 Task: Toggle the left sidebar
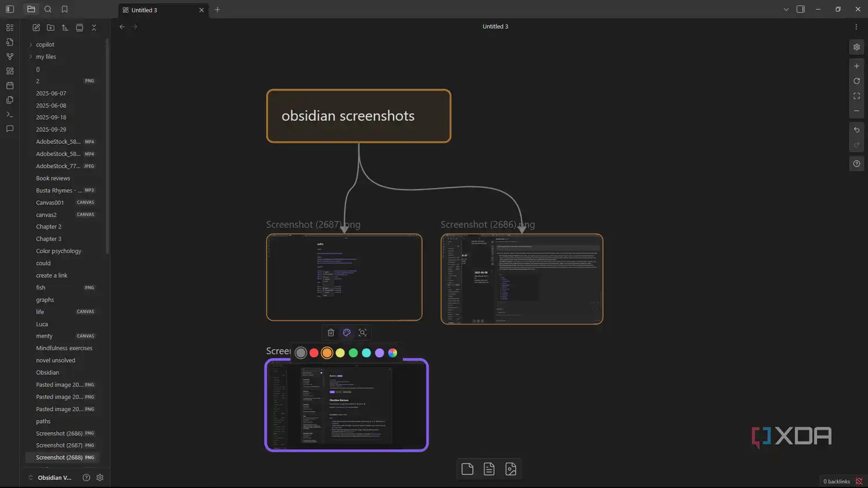(10, 9)
